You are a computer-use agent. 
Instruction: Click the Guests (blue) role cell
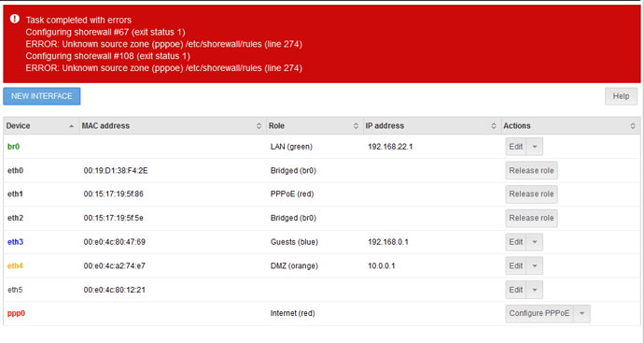point(294,242)
